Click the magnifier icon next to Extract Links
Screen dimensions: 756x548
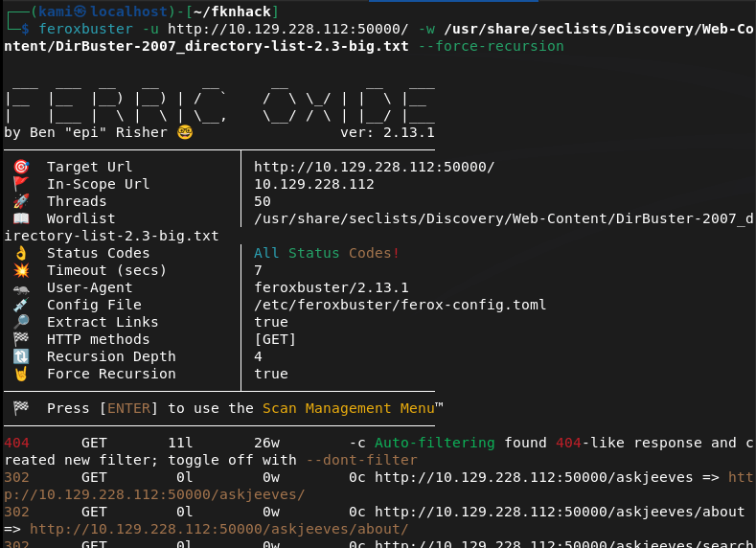coord(21,322)
